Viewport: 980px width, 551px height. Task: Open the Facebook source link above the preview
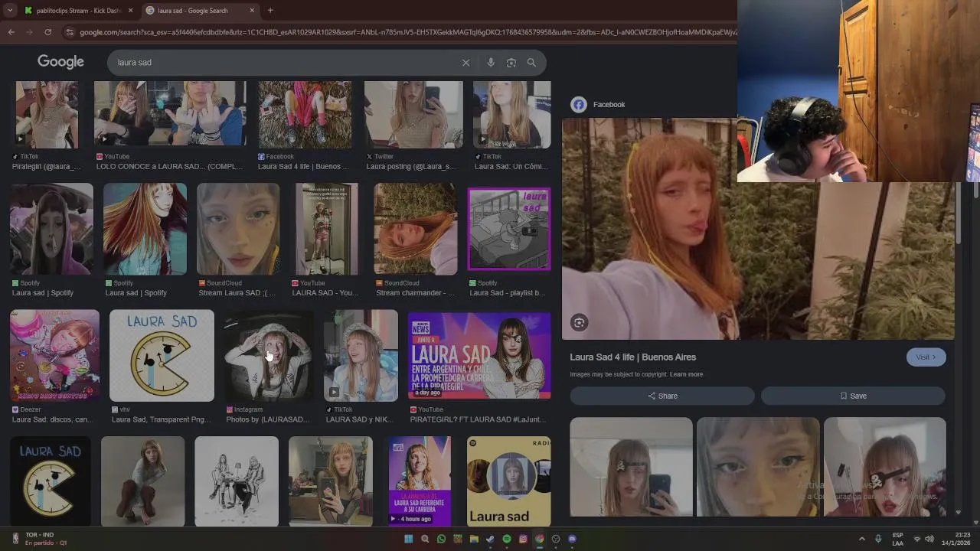point(609,105)
